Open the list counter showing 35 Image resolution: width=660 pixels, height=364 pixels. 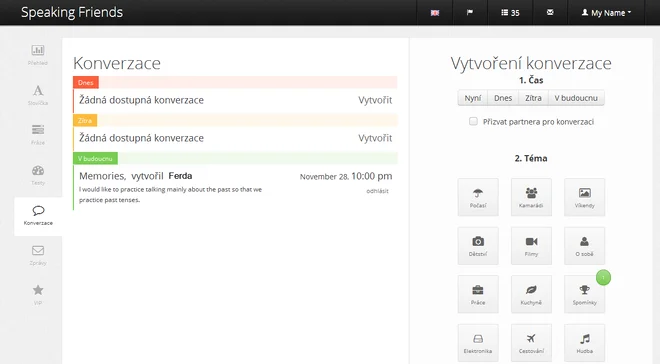(x=510, y=13)
